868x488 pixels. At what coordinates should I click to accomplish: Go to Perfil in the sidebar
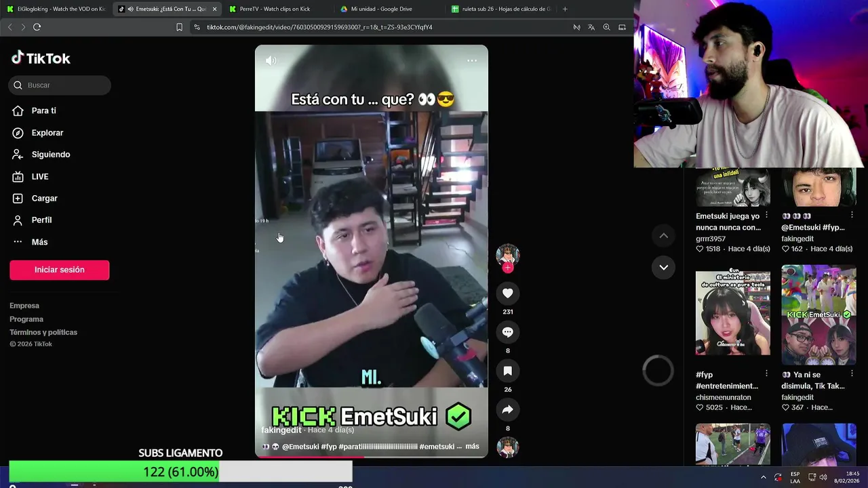coord(41,220)
